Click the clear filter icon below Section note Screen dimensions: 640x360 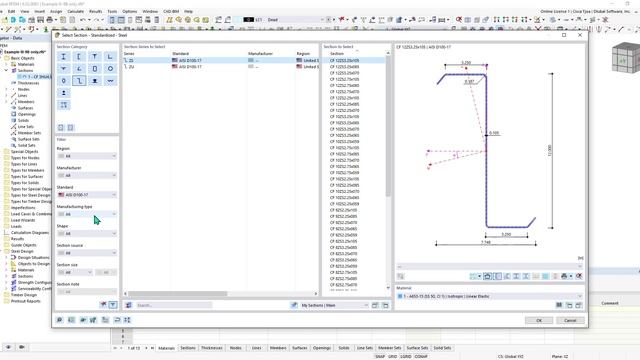[x=104, y=304]
